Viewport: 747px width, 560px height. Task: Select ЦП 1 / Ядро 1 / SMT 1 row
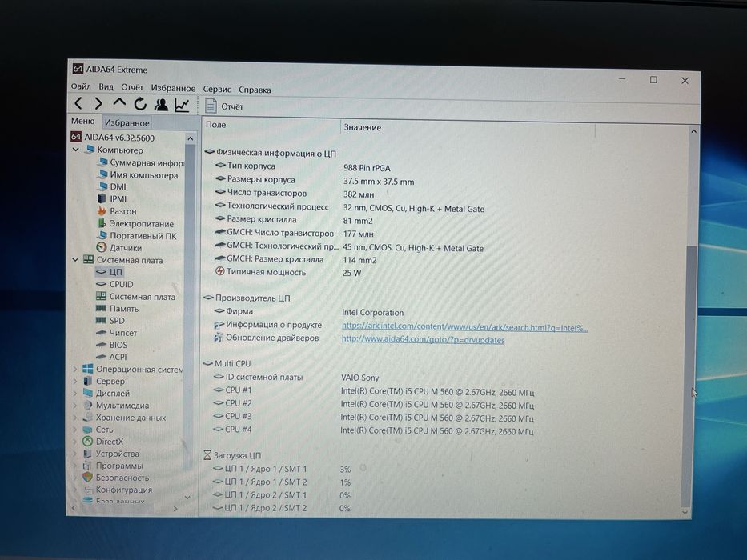(282, 469)
